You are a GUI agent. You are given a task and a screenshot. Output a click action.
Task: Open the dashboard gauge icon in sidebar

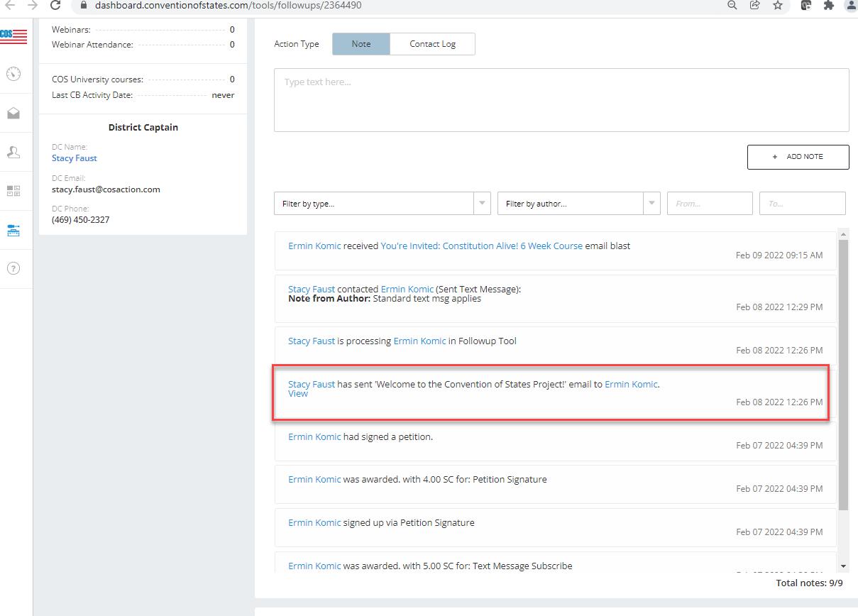pos(13,74)
